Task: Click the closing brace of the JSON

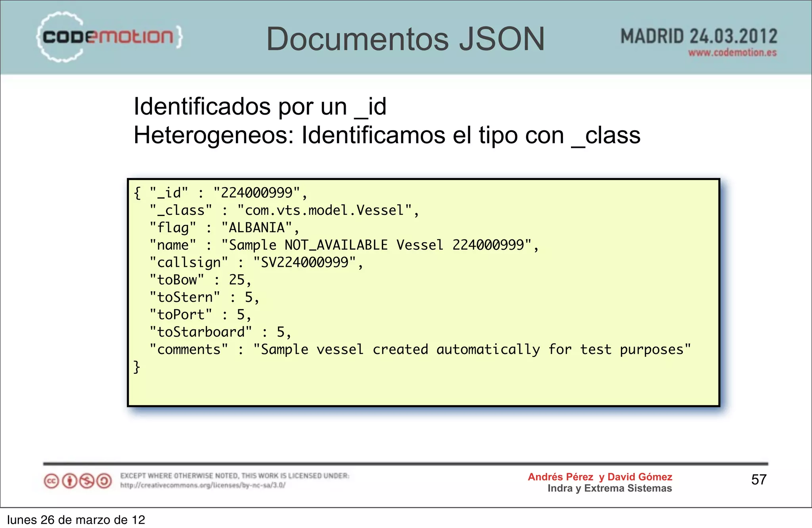Action: tap(137, 367)
